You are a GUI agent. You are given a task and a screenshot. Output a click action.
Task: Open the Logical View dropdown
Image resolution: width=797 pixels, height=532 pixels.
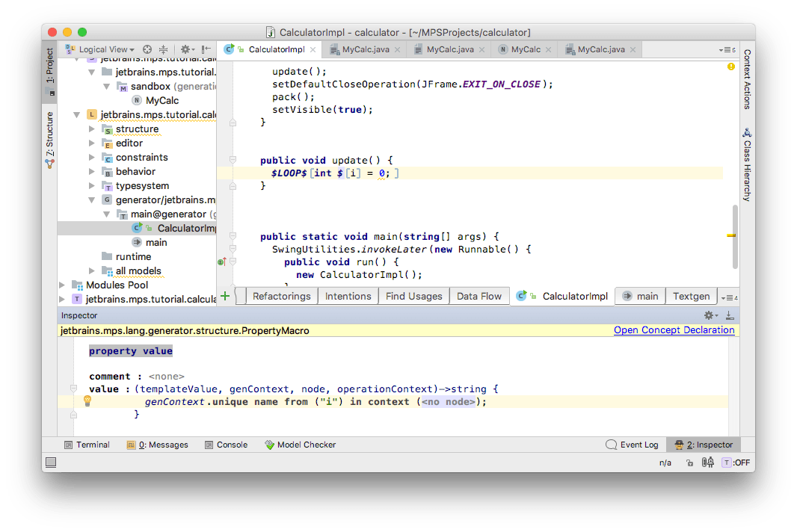pyautogui.click(x=102, y=49)
